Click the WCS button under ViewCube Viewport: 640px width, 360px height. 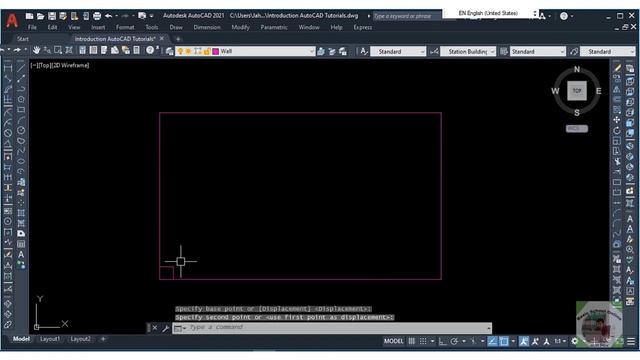(577, 129)
